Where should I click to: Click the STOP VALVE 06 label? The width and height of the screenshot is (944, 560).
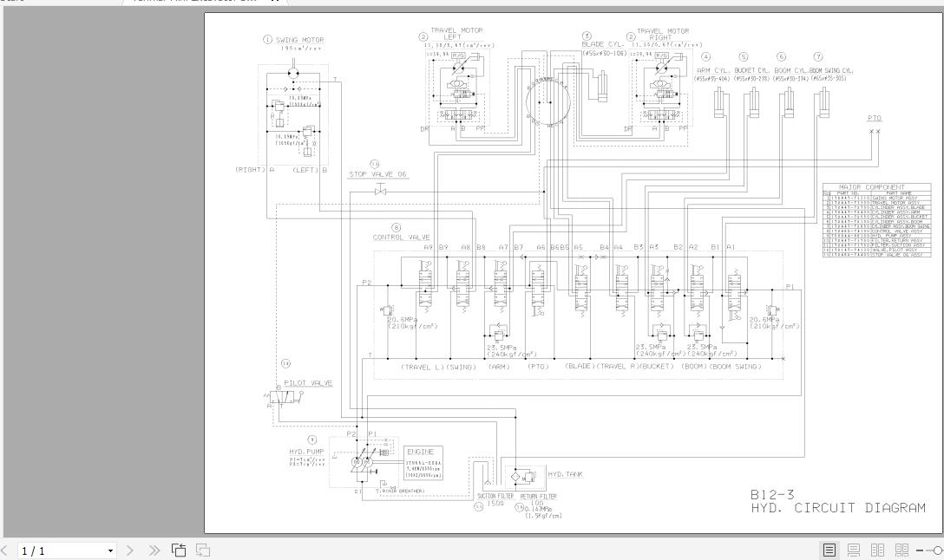378,174
